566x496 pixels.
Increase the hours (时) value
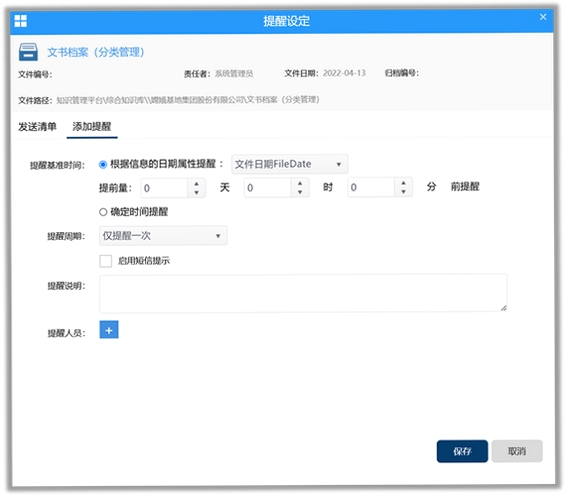(x=300, y=183)
